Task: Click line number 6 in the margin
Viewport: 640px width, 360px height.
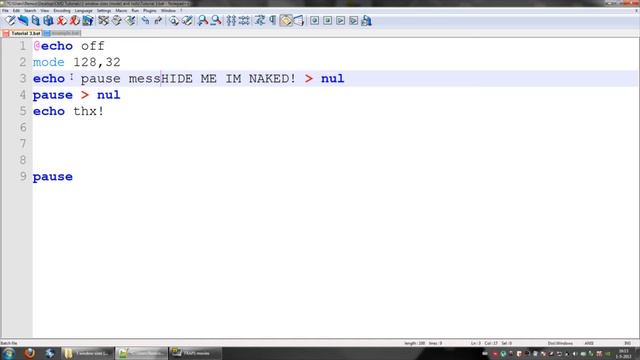Action: (23, 127)
